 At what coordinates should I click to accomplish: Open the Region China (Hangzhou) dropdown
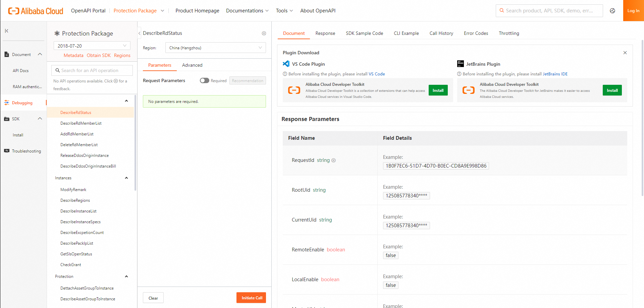[215, 48]
